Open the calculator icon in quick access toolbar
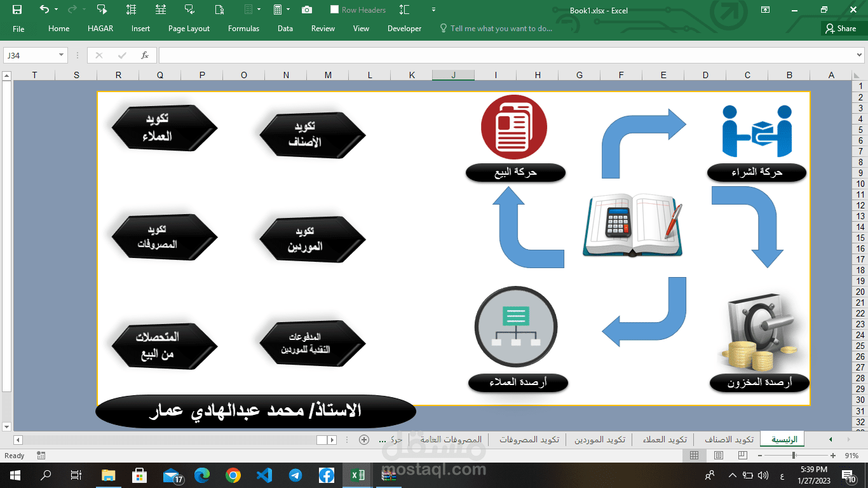 click(x=278, y=10)
